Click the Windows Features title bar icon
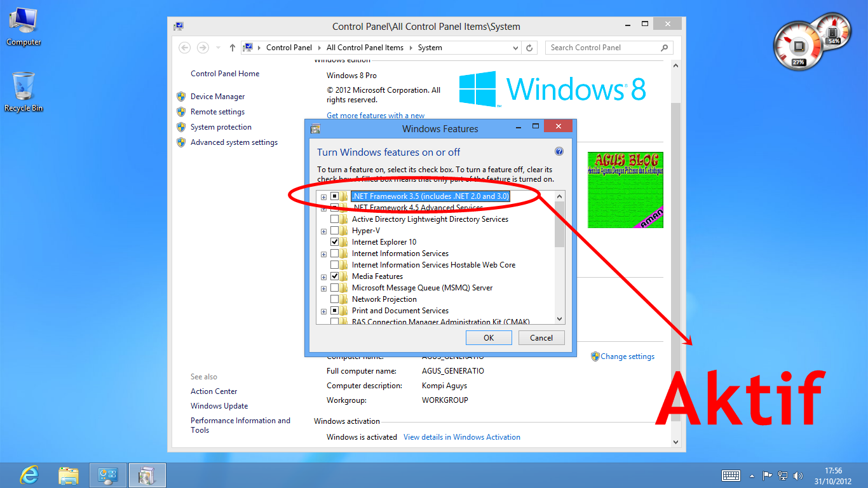 coord(315,128)
